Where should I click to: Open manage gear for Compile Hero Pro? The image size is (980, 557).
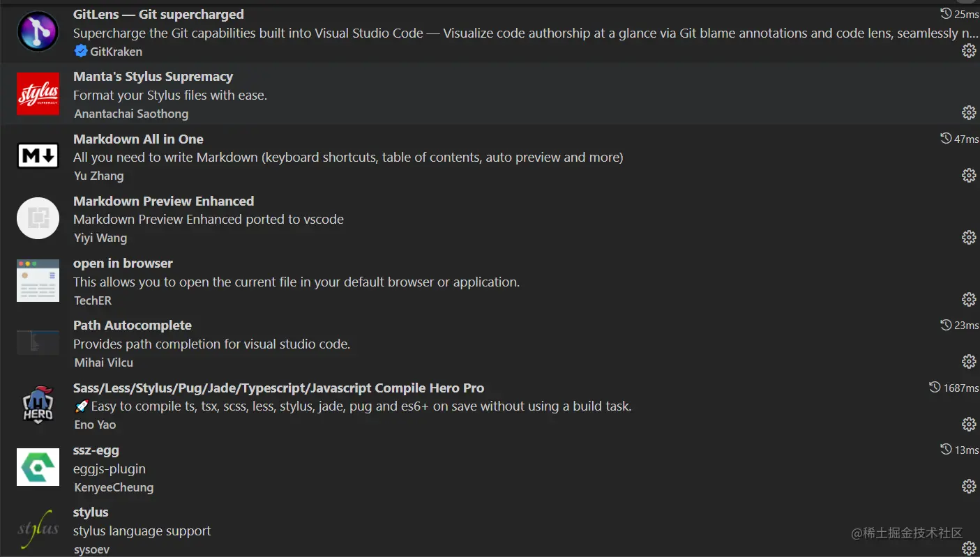[x=969, y=424]
